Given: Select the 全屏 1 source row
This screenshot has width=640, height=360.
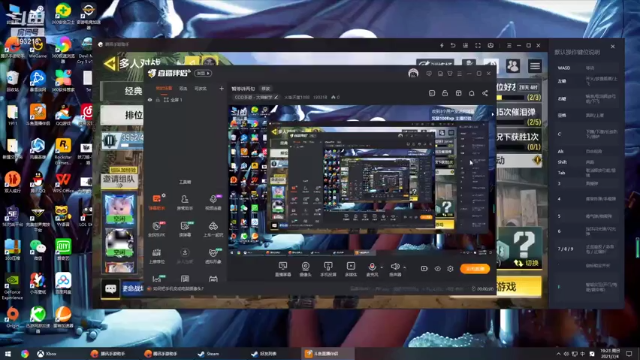Looking at the screenshot, I should point(186,100).
